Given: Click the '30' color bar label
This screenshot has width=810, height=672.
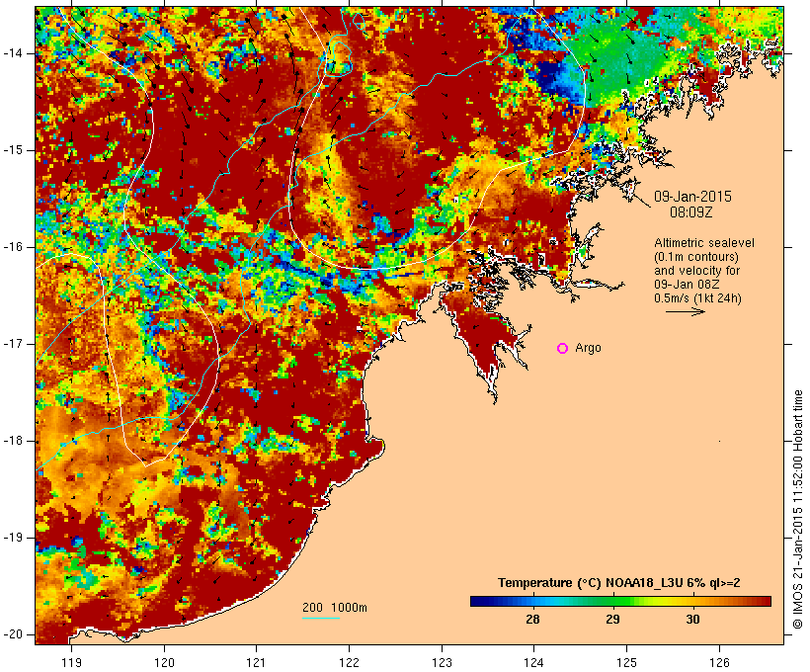Looking at the screenshot, I should [692, 620].
